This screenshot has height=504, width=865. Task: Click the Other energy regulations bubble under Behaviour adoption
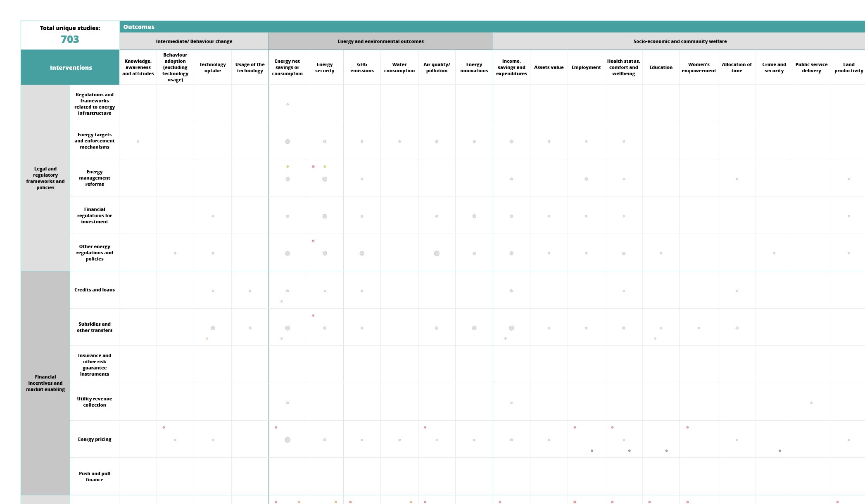click(x=175, y=253)
